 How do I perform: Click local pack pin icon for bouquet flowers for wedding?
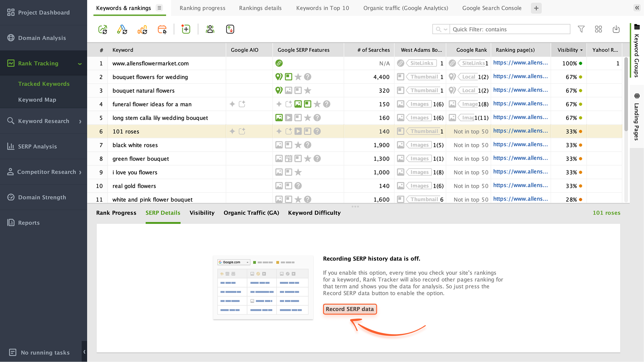tap(279, 77)
